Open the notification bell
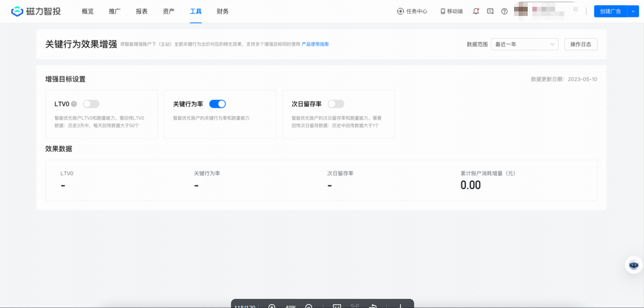Image resolution: width=644 pixels, height=308 pixels. click(x=476, y=11)
